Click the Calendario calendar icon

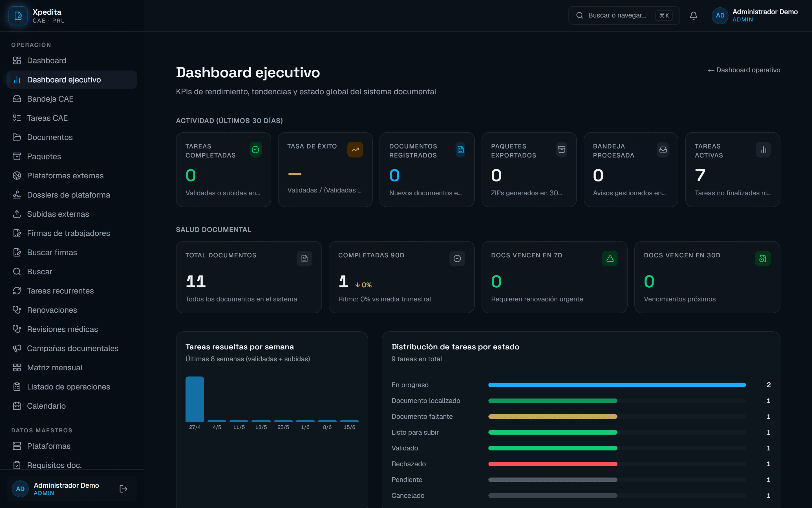click(17, 406)
